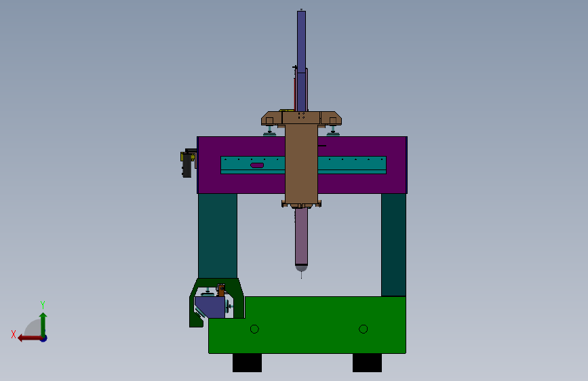The image size is (588, 381).
Task: Click the red X axis arrow on triad
Action: tap(29, 338)
